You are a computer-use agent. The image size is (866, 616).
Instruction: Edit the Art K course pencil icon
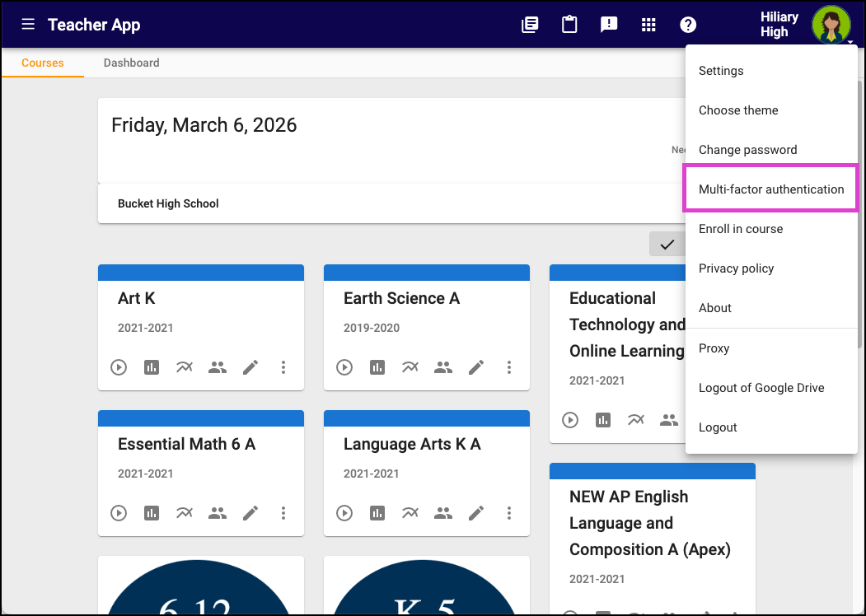tap(250, 367)
